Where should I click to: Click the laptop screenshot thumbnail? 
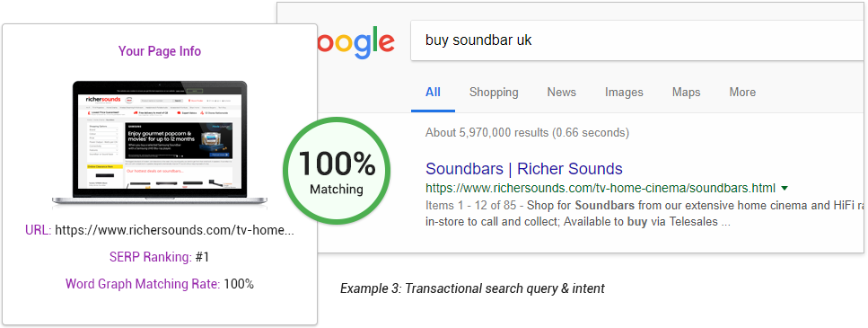point(160,144)
